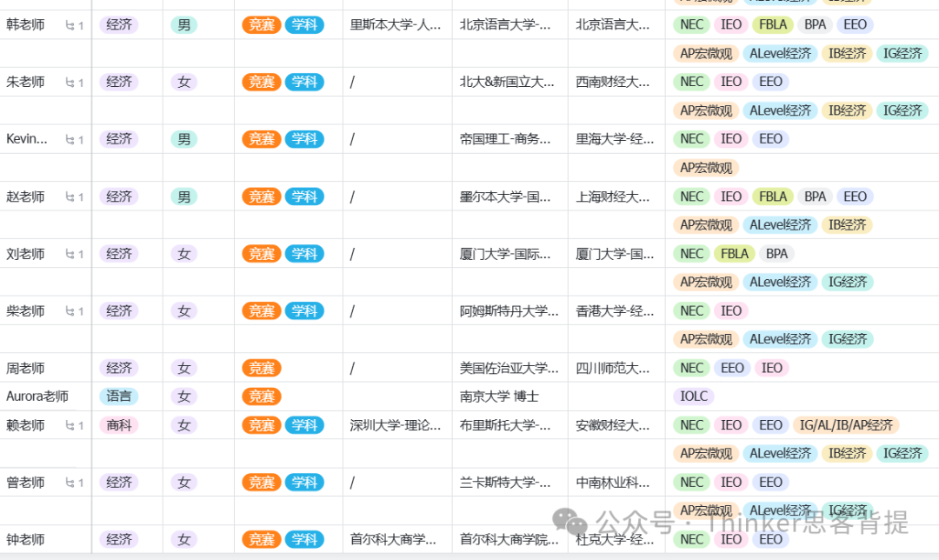The width and height of the screenshot is (939, 560).
Task: Click the 深圳大学-理论 cell
Action: pos(396,425)
